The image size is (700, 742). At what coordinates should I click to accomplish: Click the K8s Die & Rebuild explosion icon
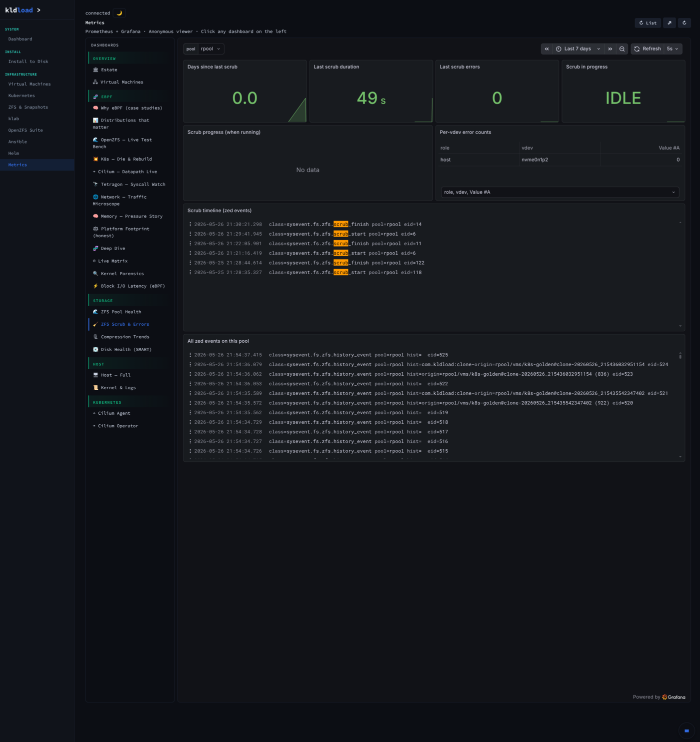[95, 159]
